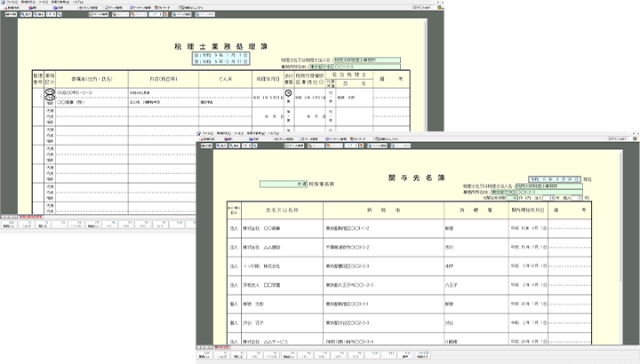This screenshot has width=640, height=364.
Task: Toggle the circled 区分 mark in the first 処理簿 row
Action: coord(51,91)
